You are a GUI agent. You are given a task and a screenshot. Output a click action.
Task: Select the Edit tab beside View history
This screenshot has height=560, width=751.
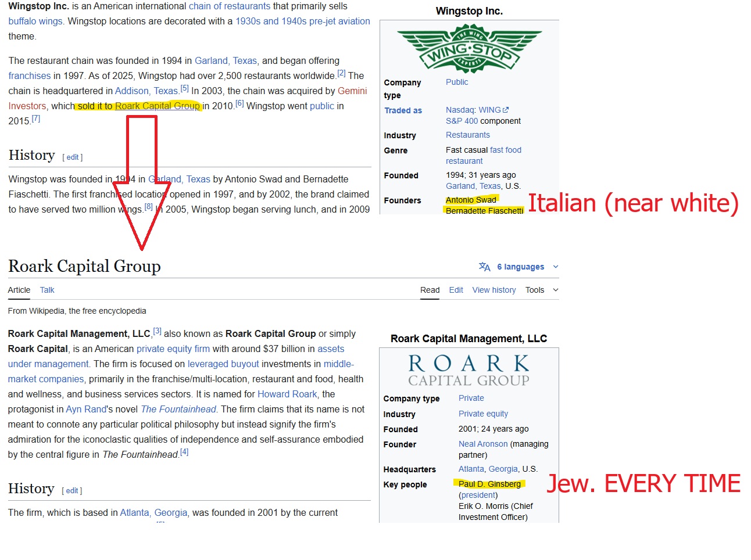456,290
